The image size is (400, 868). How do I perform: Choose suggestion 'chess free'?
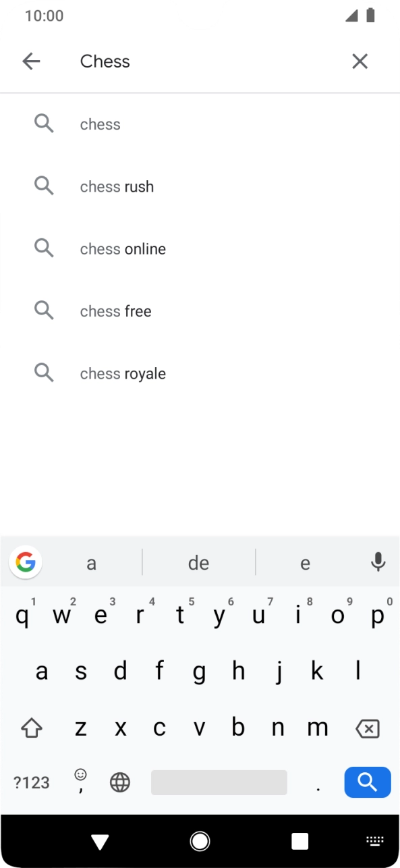point(115,310)
